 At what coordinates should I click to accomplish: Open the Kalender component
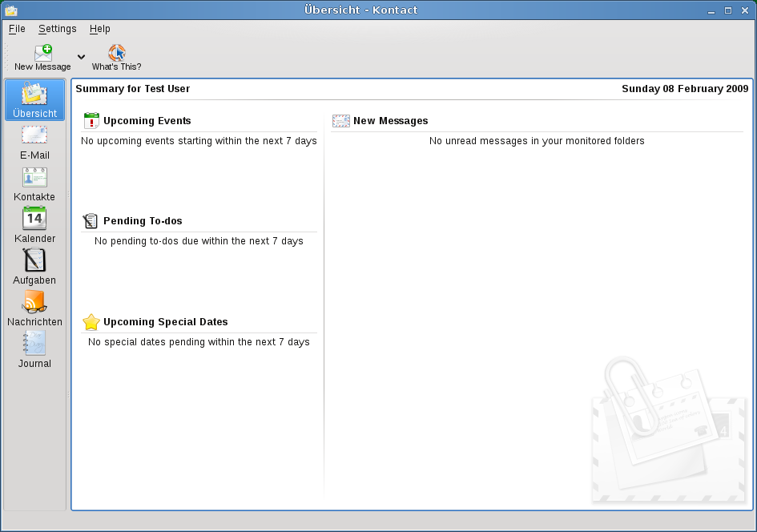(x=34, y=225)
